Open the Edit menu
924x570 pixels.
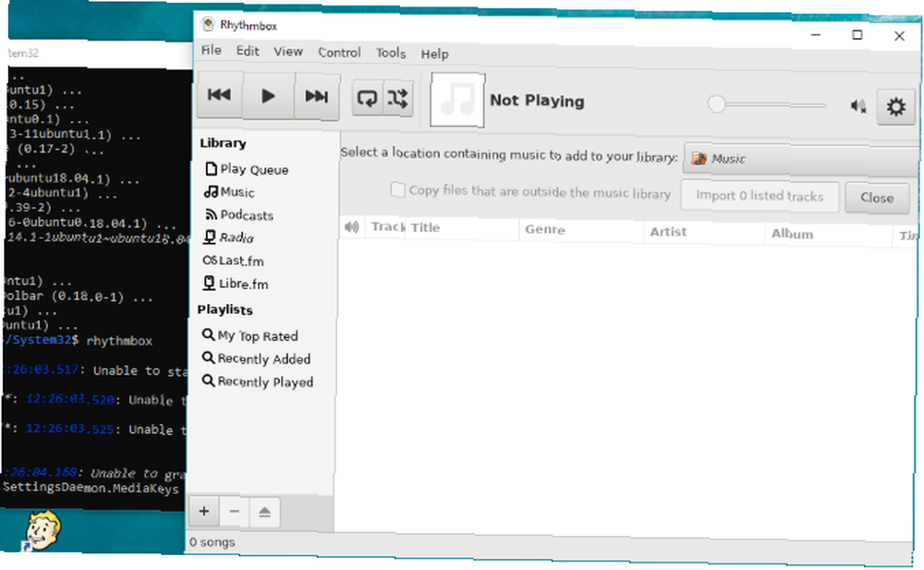(248, 51)
